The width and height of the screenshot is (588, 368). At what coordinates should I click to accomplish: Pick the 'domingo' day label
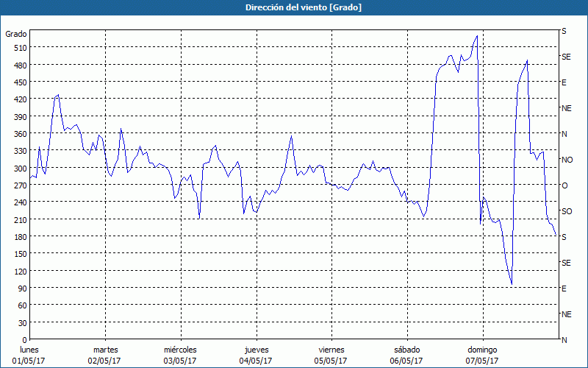pos(481,350)
